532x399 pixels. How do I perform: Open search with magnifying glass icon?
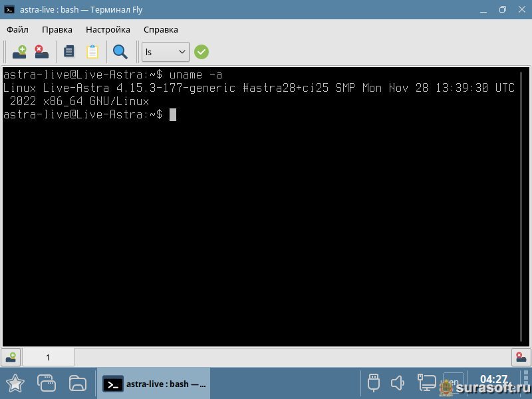[120, 52]
